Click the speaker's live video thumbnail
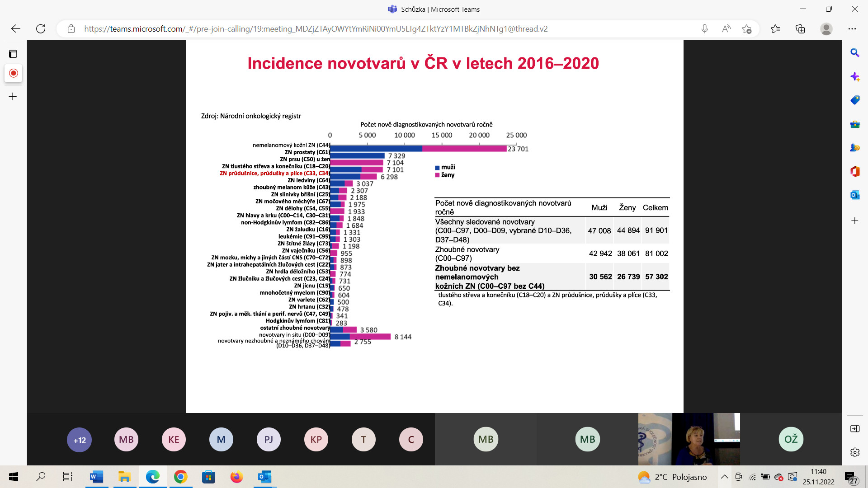The image size is (868, 488). pyautogui.click(x=689, y=439)
